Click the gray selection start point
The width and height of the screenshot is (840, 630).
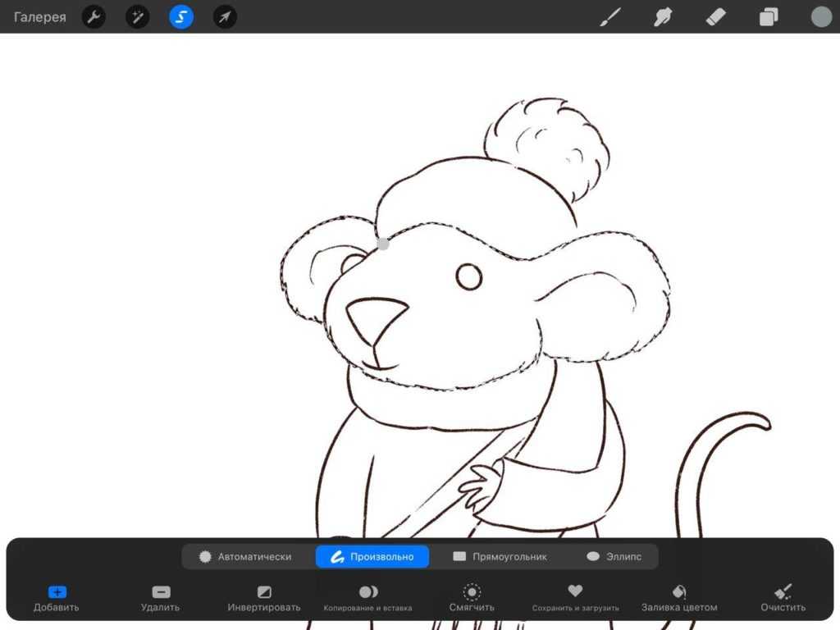coord(383,244)
